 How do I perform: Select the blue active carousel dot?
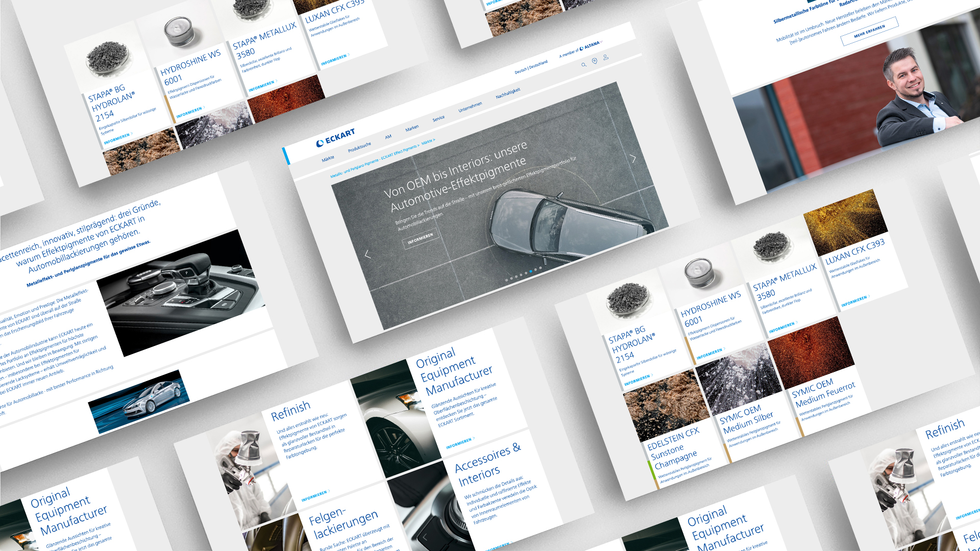tap(531, 271)
